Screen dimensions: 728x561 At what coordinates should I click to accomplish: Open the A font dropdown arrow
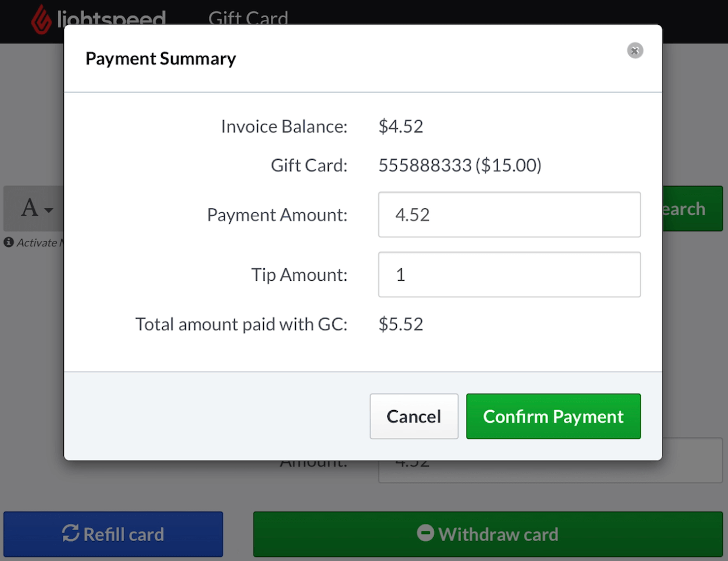coord(49,210)
